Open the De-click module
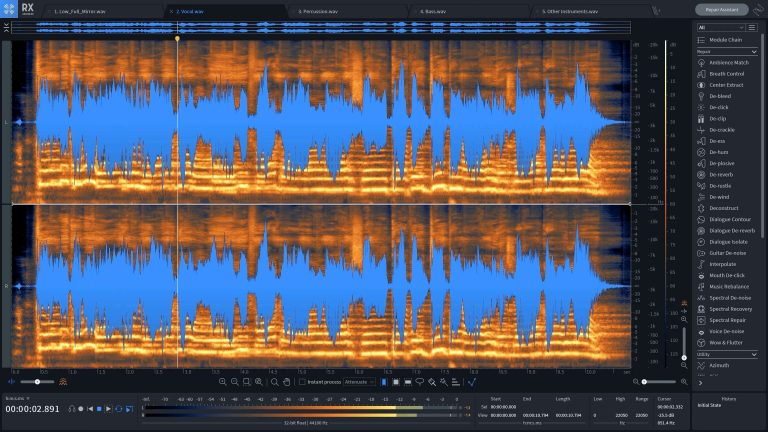768x432 pixels. (719, 107)
